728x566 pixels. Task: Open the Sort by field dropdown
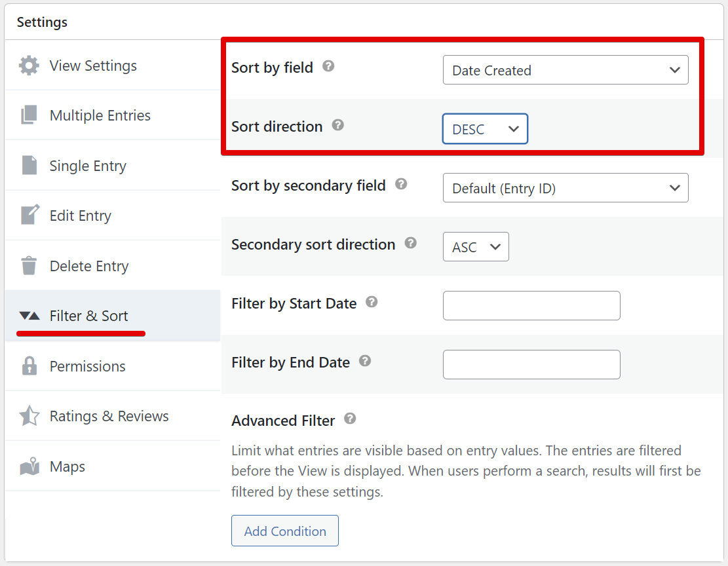(565, 70)
